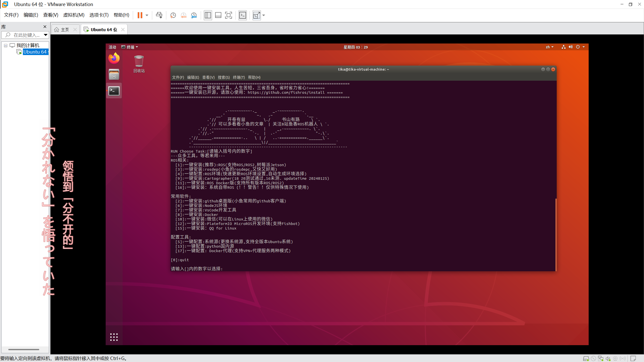
Task: Open the 虚拟机(M) menu
Action: click(x=74, y=15)
